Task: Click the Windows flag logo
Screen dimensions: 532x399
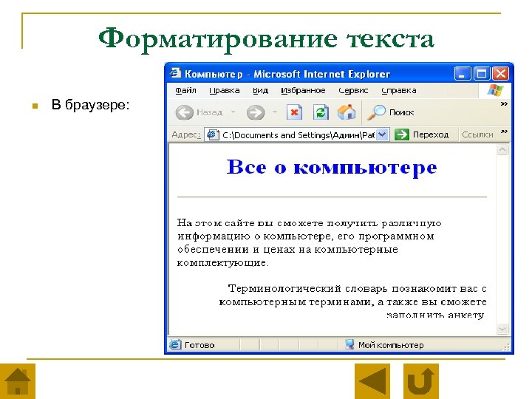Action: [x=495, y=90]
